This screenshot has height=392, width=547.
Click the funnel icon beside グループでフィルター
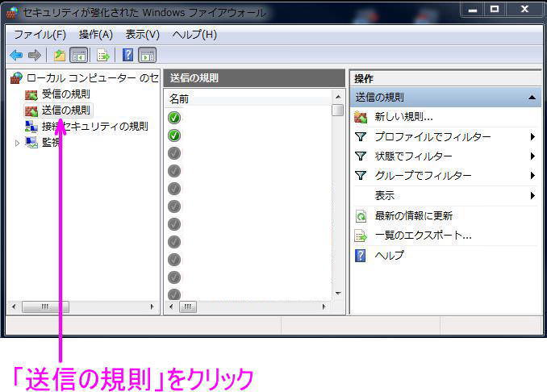coord(361,175)
